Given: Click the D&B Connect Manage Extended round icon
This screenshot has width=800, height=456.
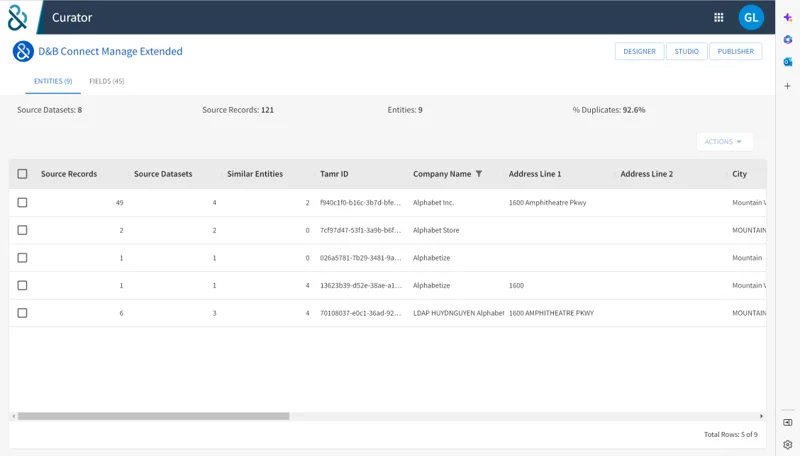Looking at the screenshot, I should click(23, 52).
